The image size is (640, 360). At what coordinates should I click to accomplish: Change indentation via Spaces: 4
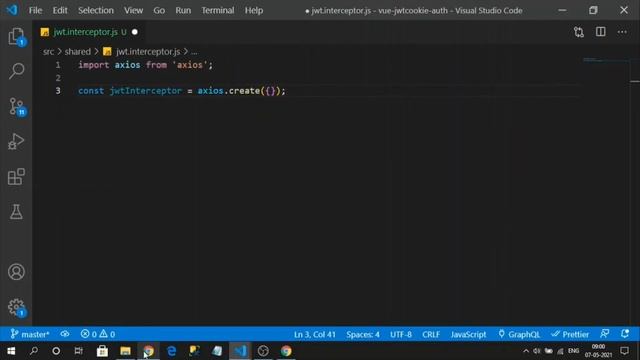[x=363, y=334]
